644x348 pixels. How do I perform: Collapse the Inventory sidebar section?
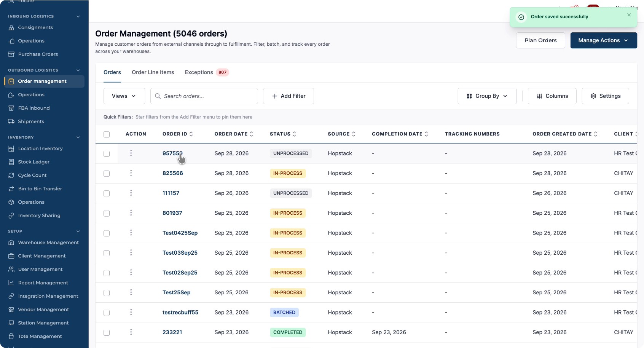[78, 137]
